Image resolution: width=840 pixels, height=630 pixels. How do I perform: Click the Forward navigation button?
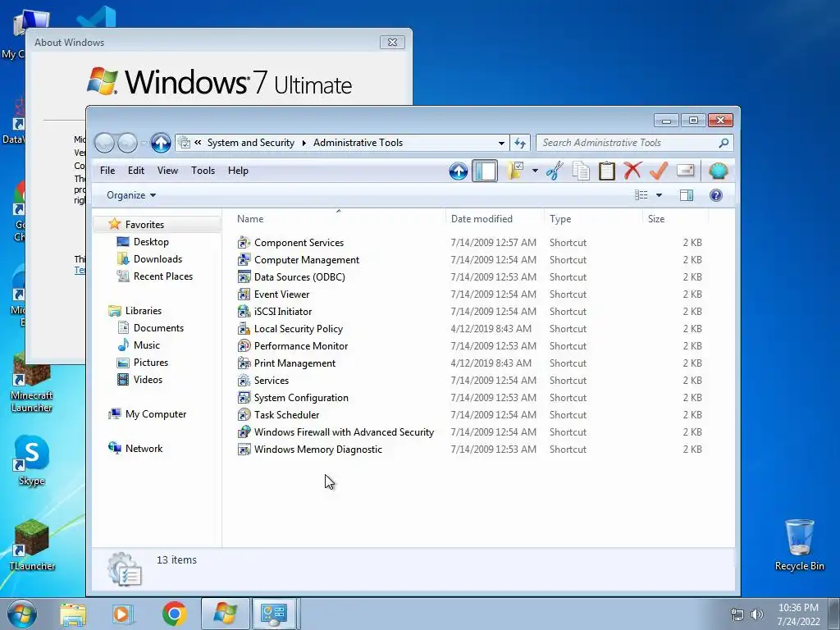[127, 143]
